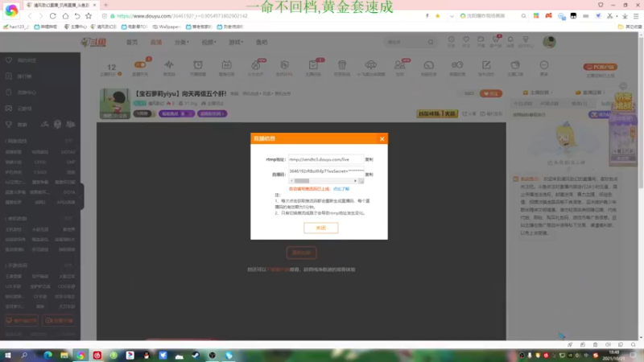Screen dimensions: 644x362
Task: Open the cup icon tool in streamer toolbar
Action: click(341, 65)
